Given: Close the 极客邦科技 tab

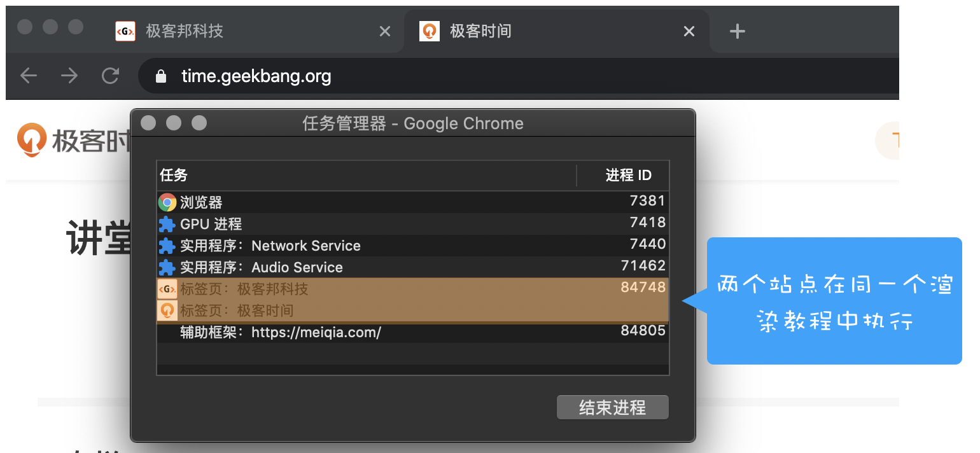Looking at the screenshot, I should tap(385, 31).
